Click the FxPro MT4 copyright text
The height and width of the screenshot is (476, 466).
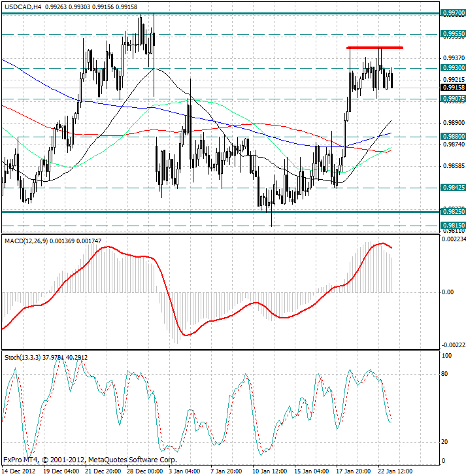(x=90, y=460)
